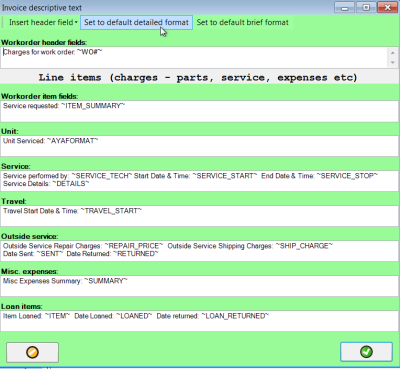This screenshot has width=400, height=369.
Task: Click the Unit text box
Action: (199, 146)
